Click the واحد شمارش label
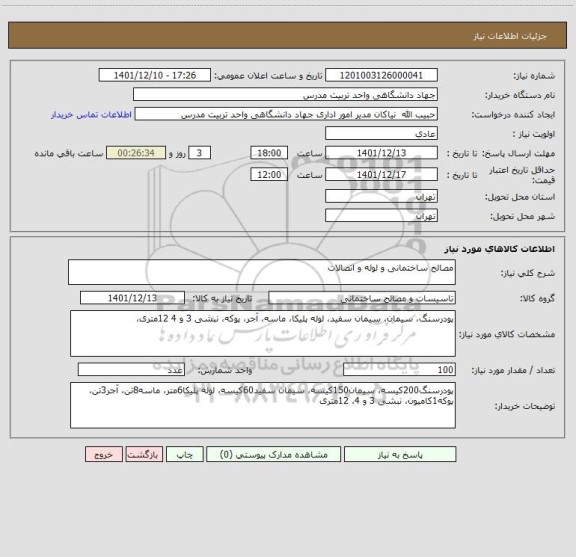 (225, 370)
